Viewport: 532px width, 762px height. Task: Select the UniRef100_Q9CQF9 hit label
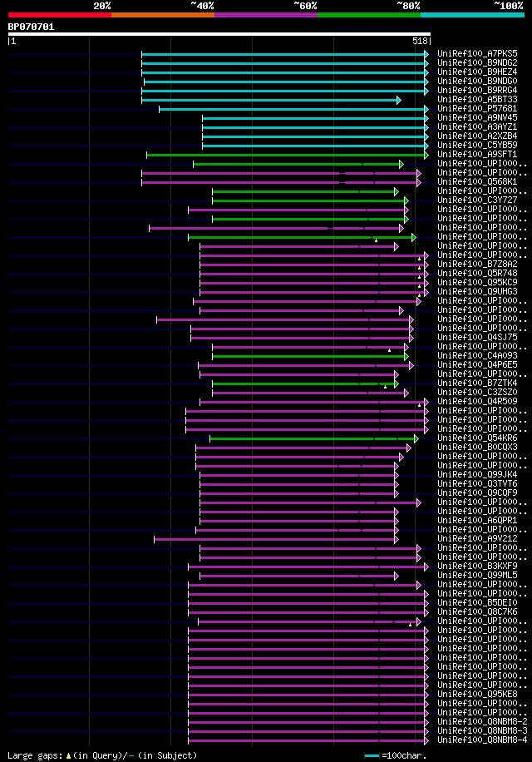coord(477,493)
